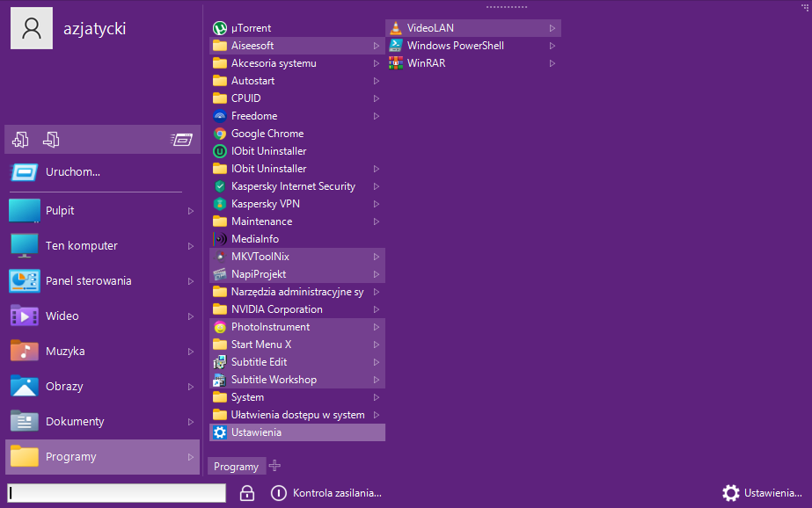Image resolution: width=812 pixels, height=508 pixels.
Task: Open the MediaInfo icon
Action: pos(220,239)
